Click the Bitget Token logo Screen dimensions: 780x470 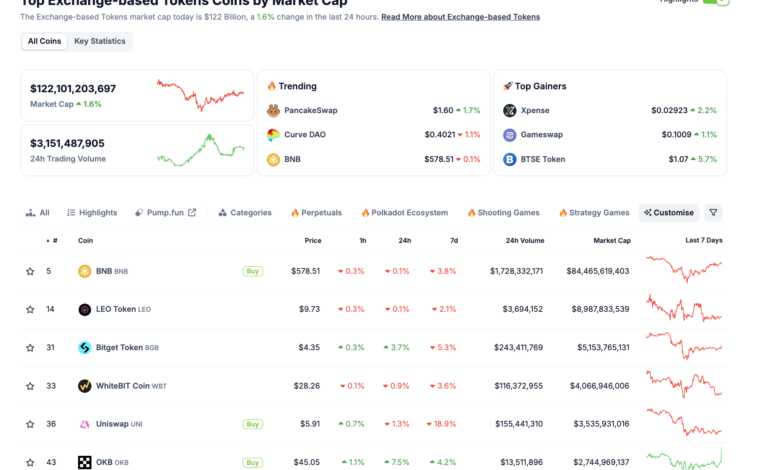pyautogui.click(x=85, y=348)
